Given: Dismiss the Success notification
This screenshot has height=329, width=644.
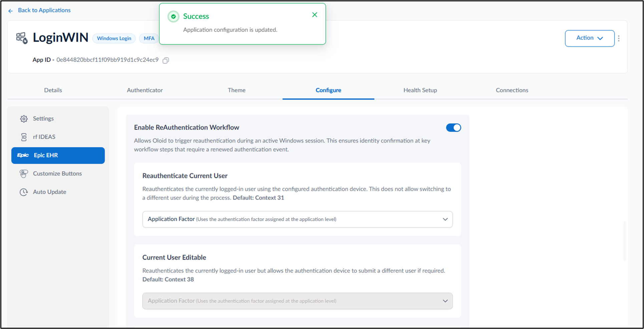Looking at the screenshot, I should pyautogui.click(x=314, y=15).
